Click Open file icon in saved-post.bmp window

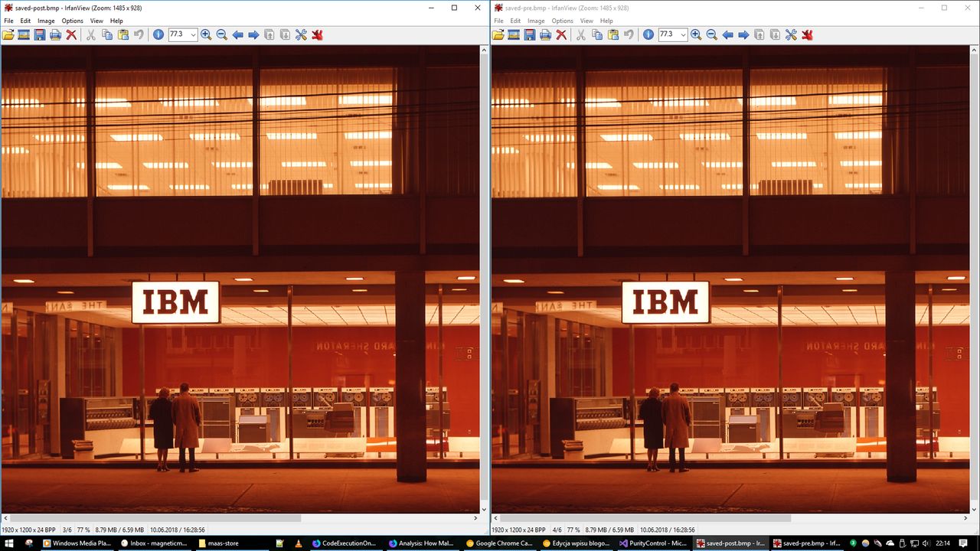[8, 34]
